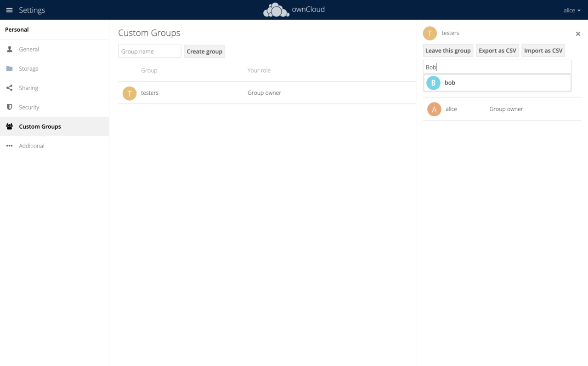Open the Custom Groups section

[x=40, y=126]
